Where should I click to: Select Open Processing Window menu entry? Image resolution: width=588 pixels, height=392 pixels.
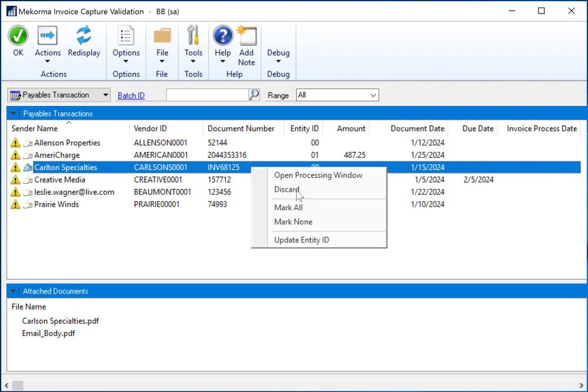pyautogui.click(x=318, y=175)
